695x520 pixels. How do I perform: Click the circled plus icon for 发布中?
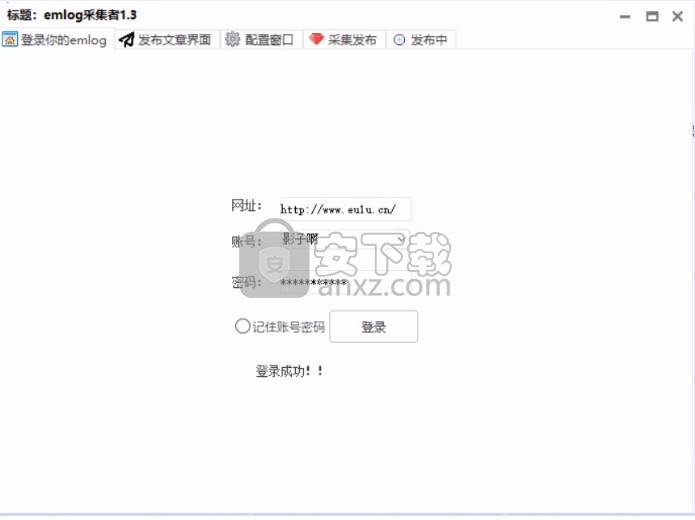point(399,39)
